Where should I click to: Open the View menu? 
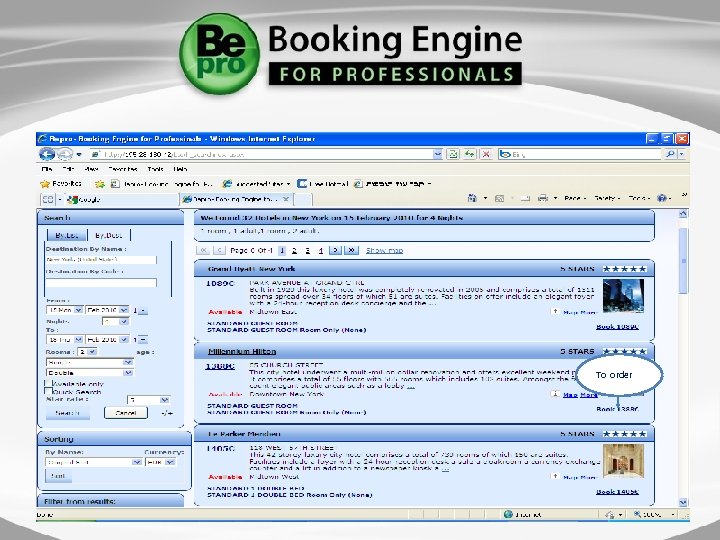91,169
